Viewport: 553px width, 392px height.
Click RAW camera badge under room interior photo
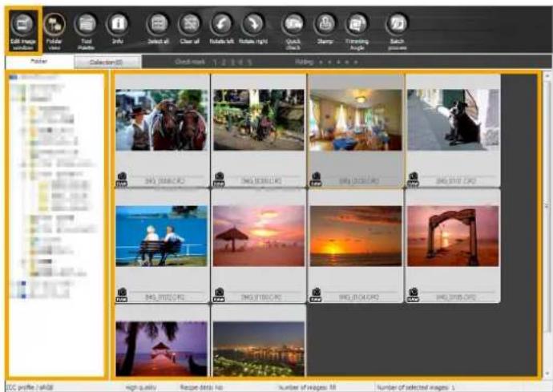[x=316, y=180]
